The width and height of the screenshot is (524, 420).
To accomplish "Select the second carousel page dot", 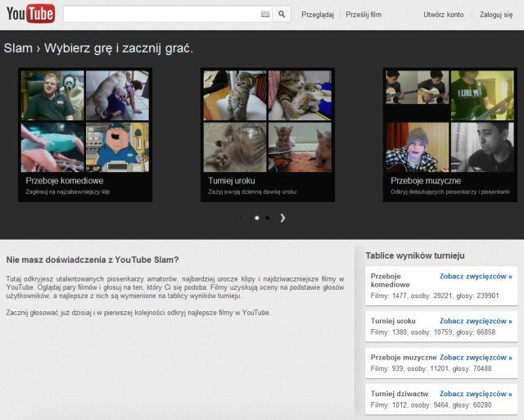I will point(267,218).
